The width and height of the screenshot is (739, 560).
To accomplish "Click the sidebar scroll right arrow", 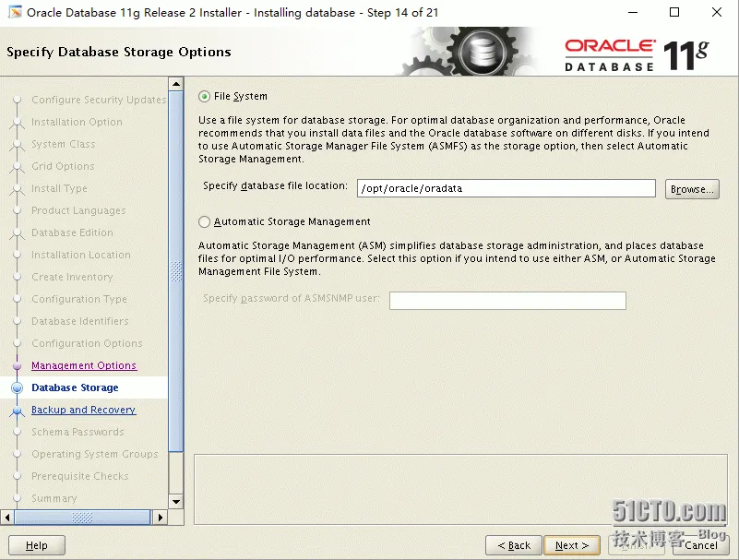I will pyautogui.click(x=161, y=518).
